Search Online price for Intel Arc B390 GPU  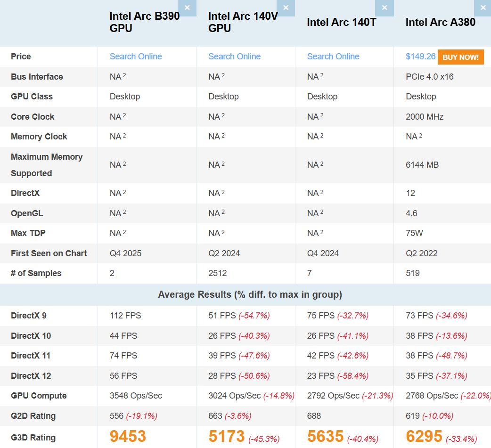coord(136,57)
